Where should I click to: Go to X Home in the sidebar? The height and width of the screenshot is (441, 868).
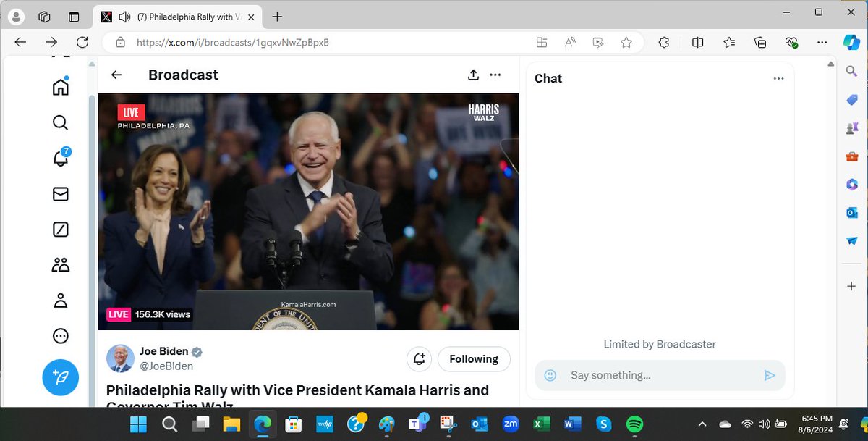[x=61, y=87]
